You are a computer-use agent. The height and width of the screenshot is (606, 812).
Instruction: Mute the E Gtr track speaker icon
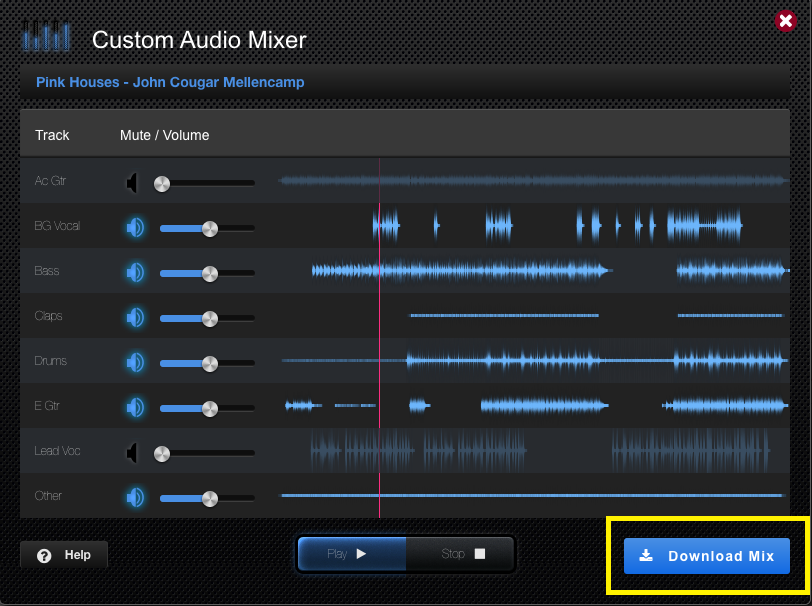135,408
